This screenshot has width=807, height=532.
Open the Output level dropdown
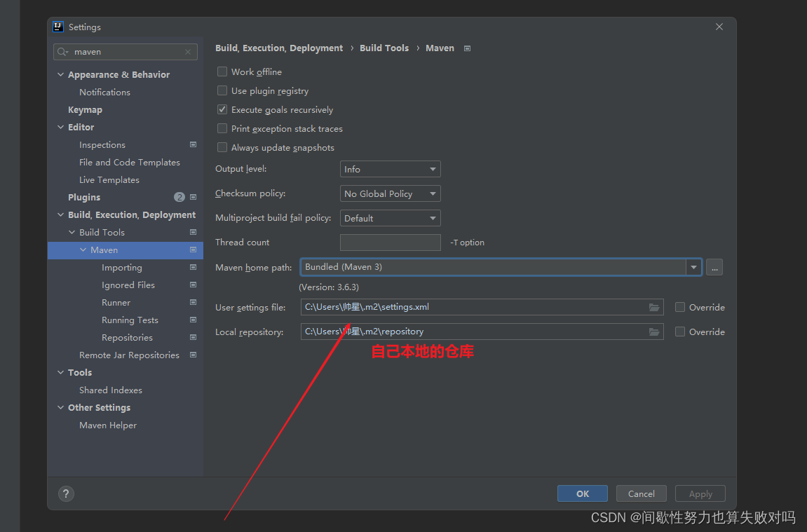[390, 170]
